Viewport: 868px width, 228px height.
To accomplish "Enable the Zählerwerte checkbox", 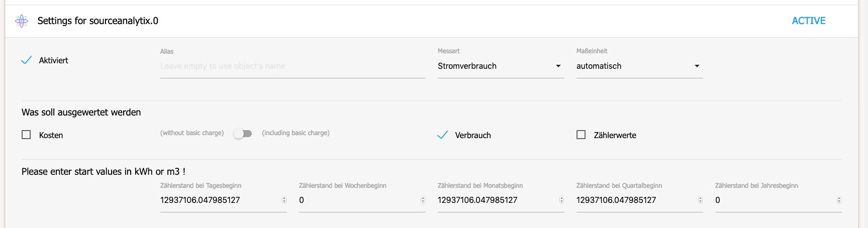I will (x=581, y=135).
